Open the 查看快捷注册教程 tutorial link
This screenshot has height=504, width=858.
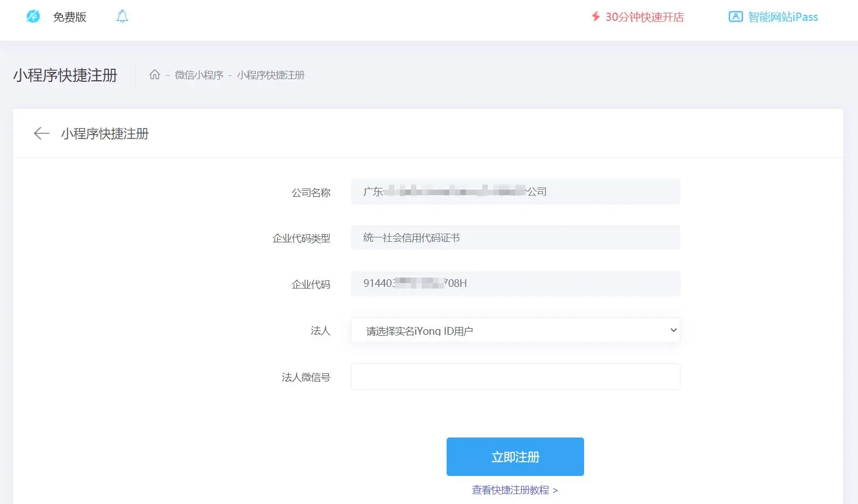point(514,490)
